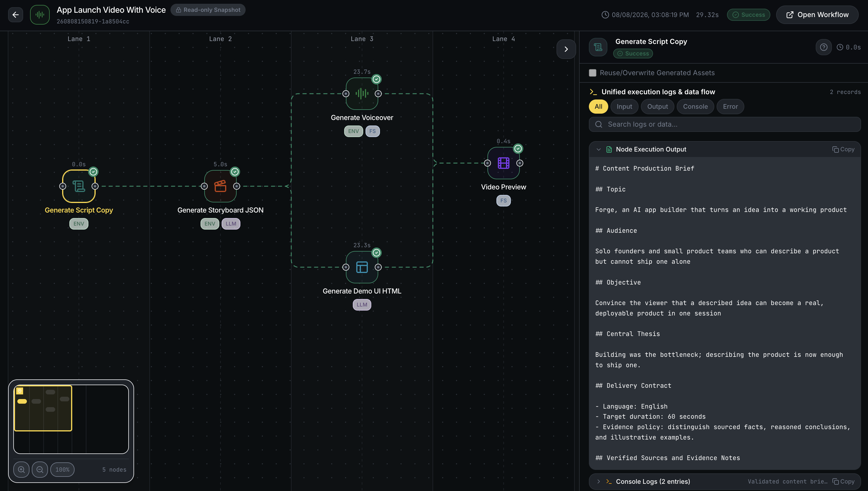This screenshot has width=868, height=491.
Task: Click the minimap locate marker icon
Action: [x=20, y=391]
